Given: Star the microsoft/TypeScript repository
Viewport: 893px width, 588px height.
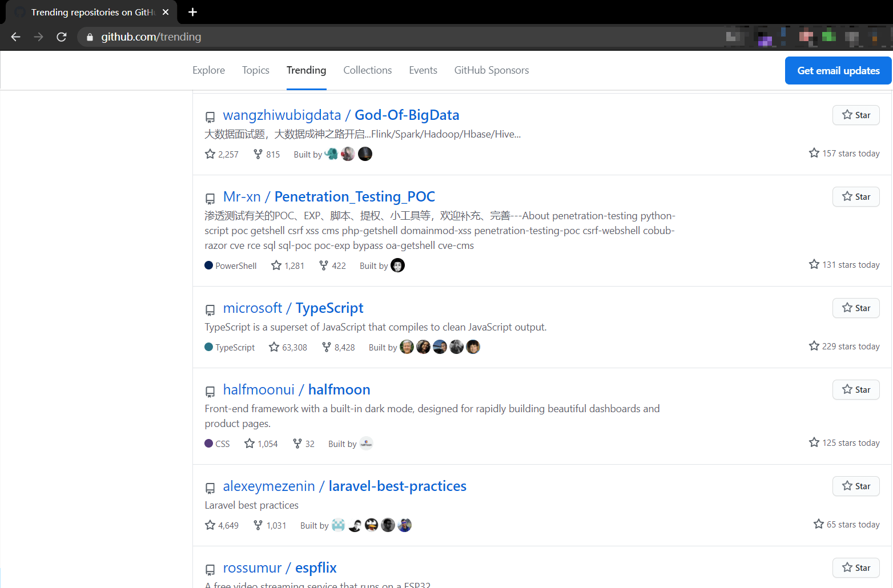Looking at the screenshot, I should tap(855, 308).
